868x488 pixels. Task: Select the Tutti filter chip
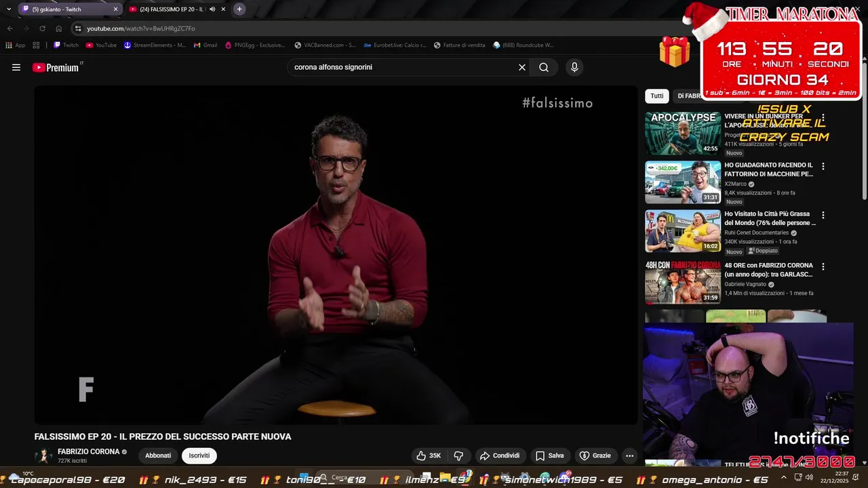pos(657,96)
